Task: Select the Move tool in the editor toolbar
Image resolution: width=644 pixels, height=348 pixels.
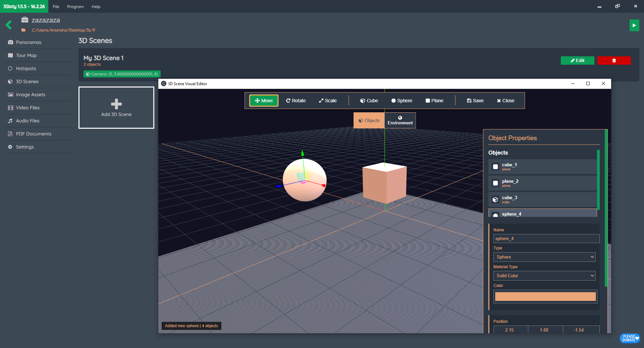Action: pyautogui.click(x=264, y=101)
